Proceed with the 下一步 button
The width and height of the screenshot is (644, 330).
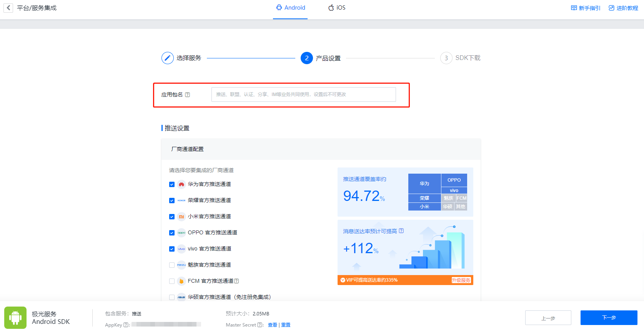pyautogui.click(x=609, y=318)
